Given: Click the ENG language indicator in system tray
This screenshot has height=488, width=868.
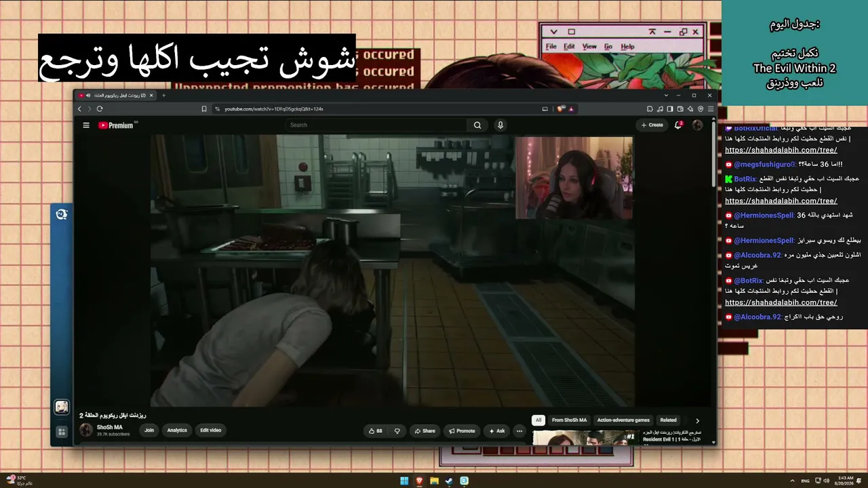Looking at the screenshot, I should (x=806, y=481).
